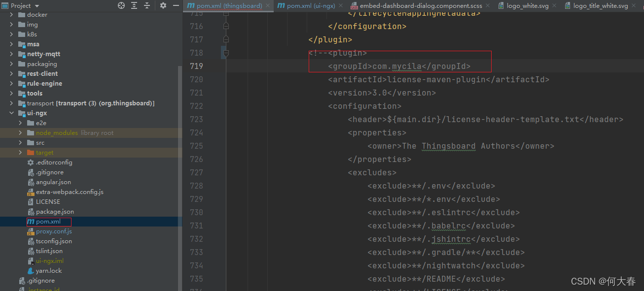Image resolution: width=644 pixels, height=291 pixels.
Task: Select .gitignore file under ui-ngx
Action: [x=49, y=172]
